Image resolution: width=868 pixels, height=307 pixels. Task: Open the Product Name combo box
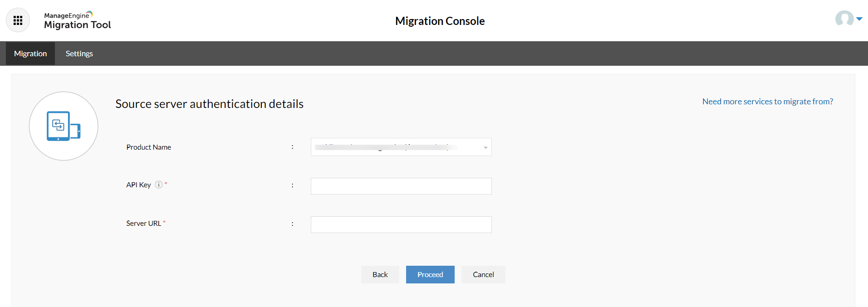coord(395,147)
